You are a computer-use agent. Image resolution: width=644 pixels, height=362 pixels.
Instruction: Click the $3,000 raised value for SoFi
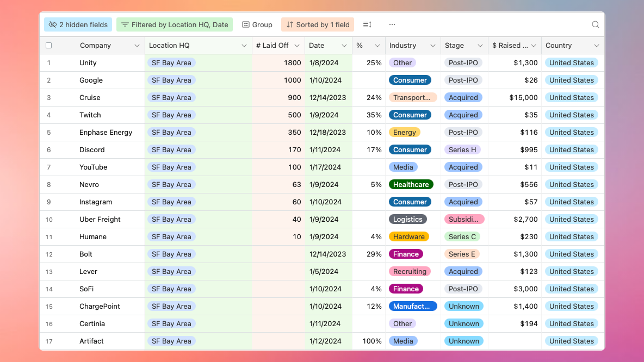point(525,289)
